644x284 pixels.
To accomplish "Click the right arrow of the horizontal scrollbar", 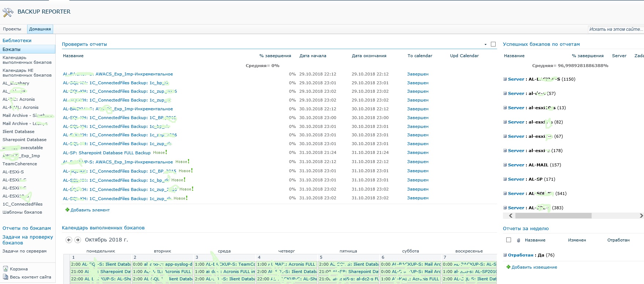I will pos(641,216).
